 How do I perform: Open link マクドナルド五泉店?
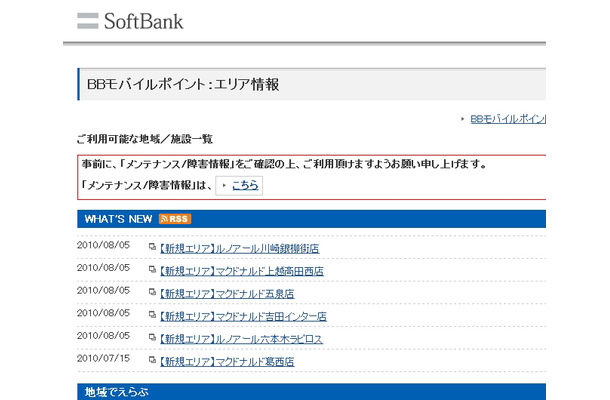pos(227,294)
